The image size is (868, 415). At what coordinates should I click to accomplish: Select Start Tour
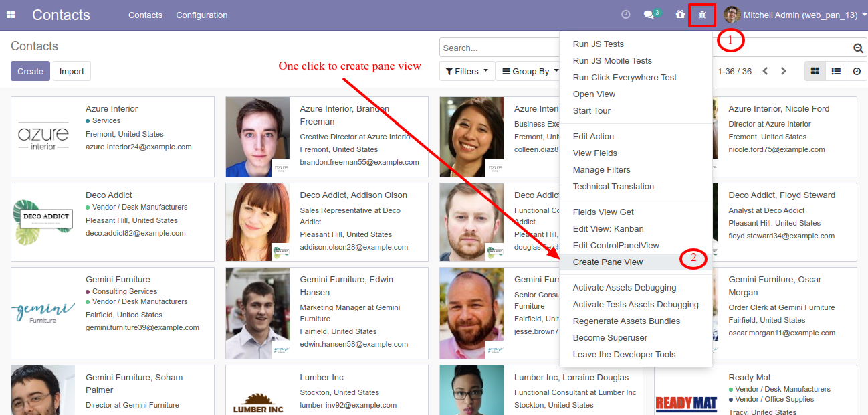pyautogui.click(x=592, y=111)
